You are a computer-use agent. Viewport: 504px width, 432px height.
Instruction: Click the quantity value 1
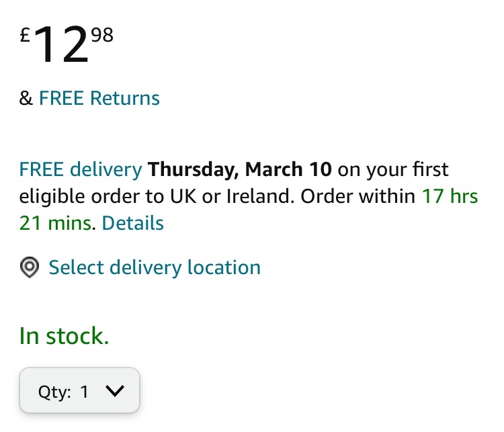pyautogui.click(x=85, y=392)
